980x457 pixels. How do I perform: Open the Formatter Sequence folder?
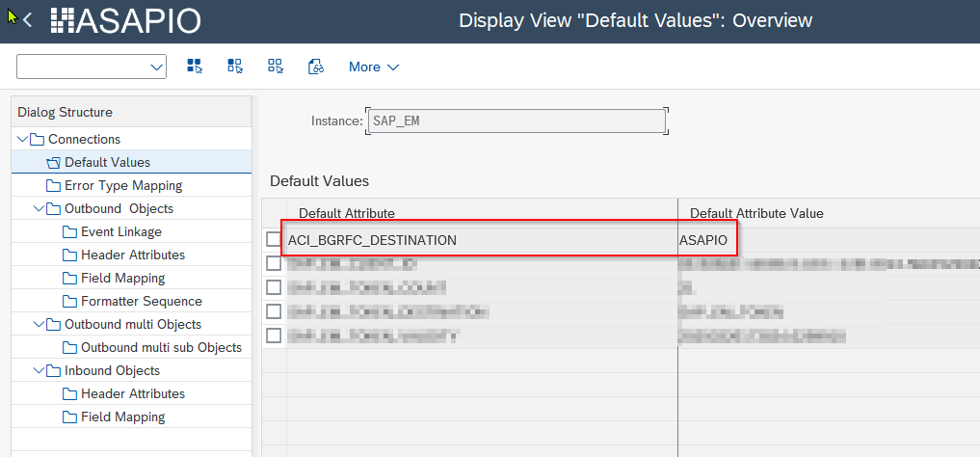[142, 301]
